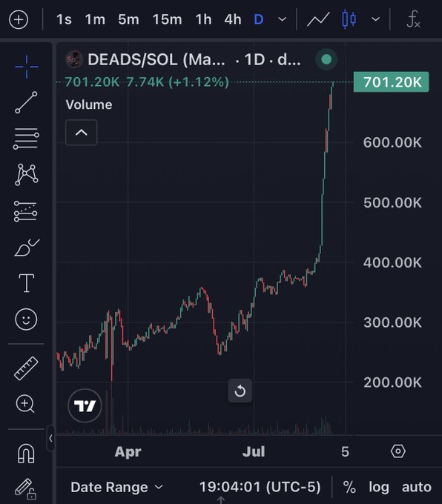442x504 pixels.
Task: Toggle magnet mode
Action: [26, 453]
